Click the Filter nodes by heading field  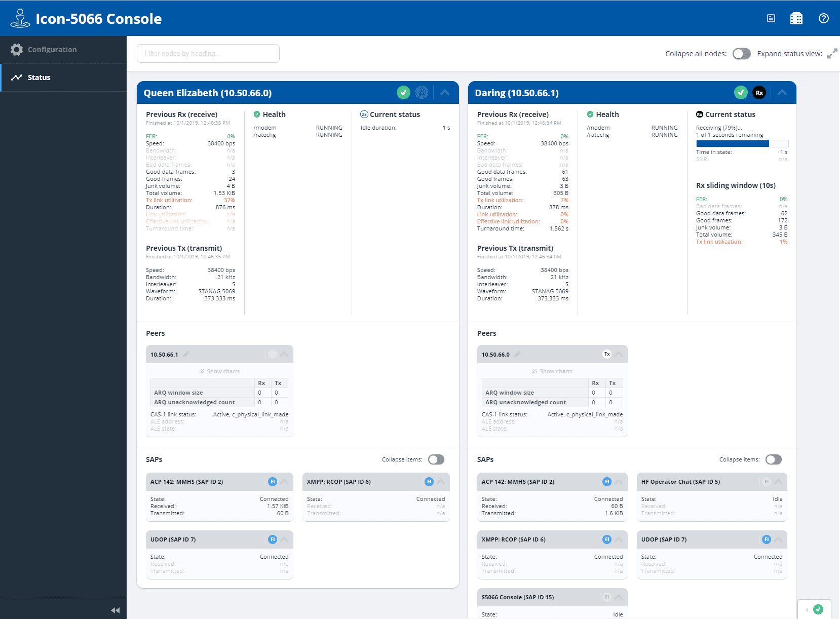(208, 54)
